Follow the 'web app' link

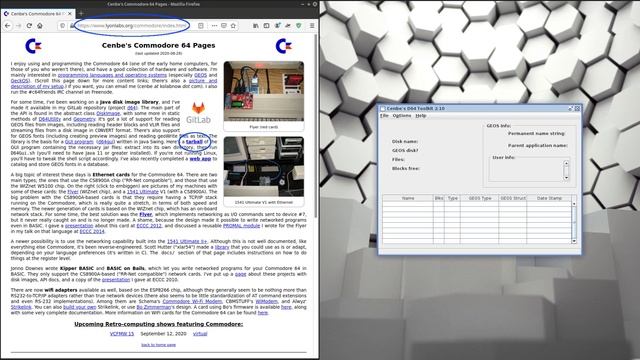click(200, 159)
